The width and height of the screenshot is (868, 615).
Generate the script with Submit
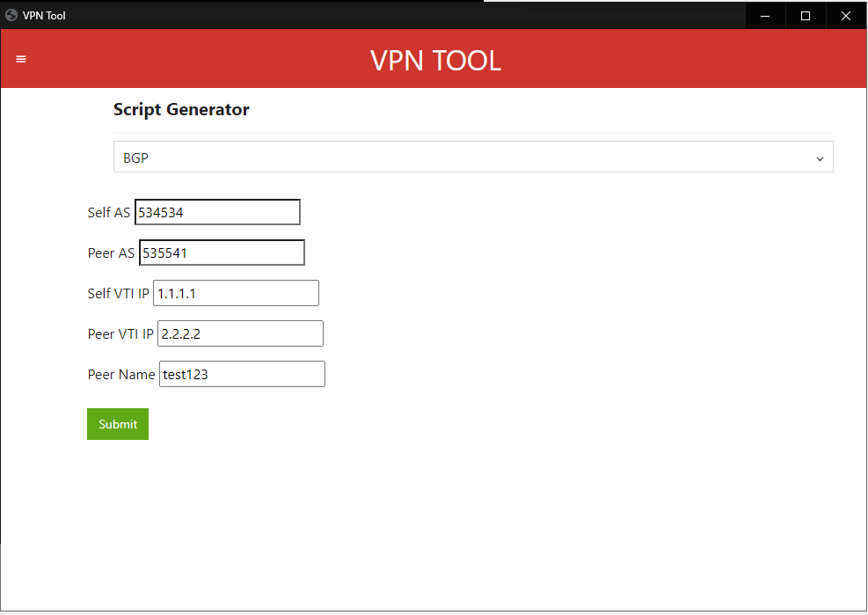[117, 424]
